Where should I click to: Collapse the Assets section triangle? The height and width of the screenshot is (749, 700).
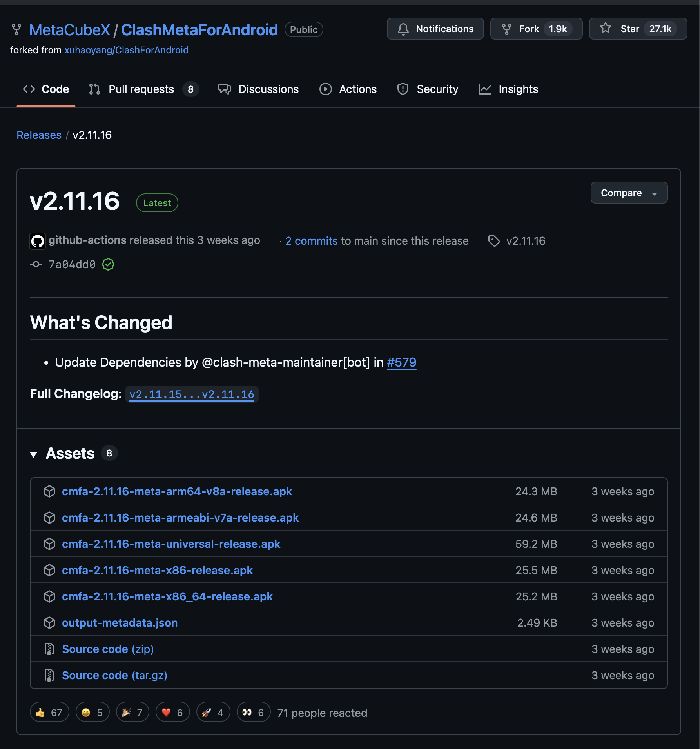[x=34, y=454]
